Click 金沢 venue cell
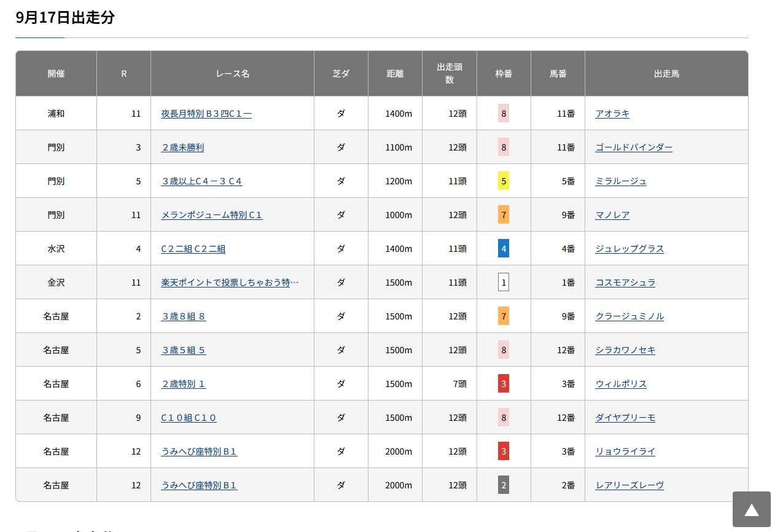The height and width of the screenshot is (532, 772). [56, 283]
